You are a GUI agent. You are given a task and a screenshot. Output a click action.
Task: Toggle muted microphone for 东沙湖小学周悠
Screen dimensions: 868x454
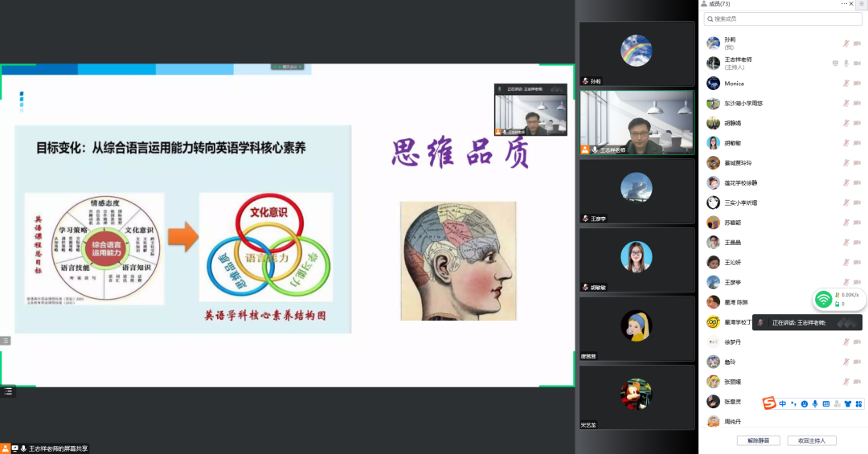click(x=845, y=103)
